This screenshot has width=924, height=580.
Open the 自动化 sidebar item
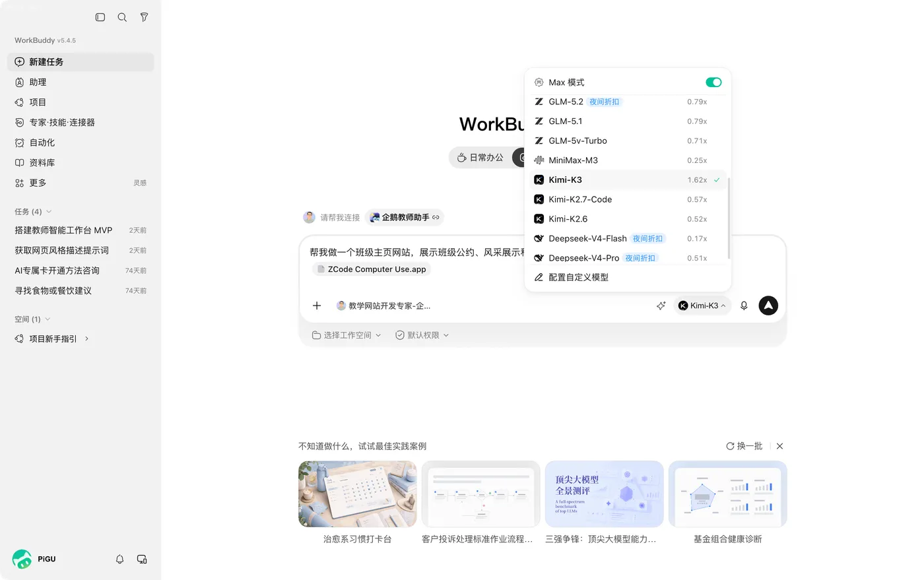(81, 143)
